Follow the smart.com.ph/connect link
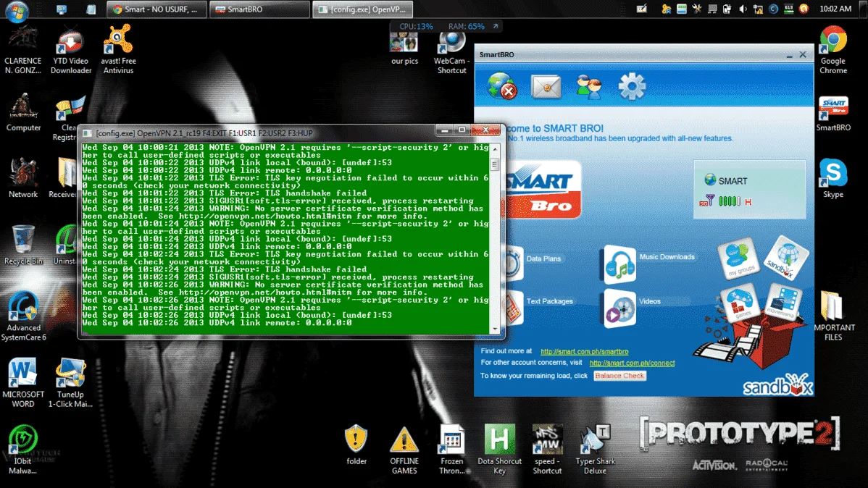Image resolution: width=868 pixels, height=488 pixels. (632, 363)
